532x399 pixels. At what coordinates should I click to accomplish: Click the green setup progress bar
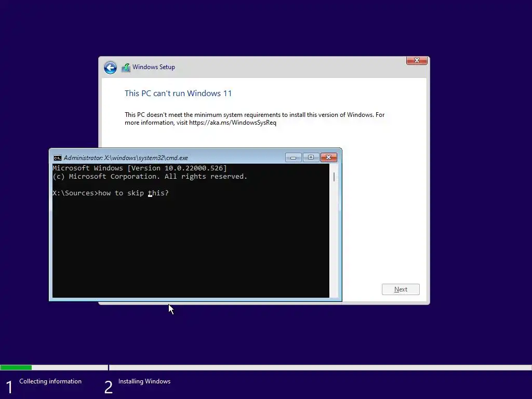tap(16, 367)
